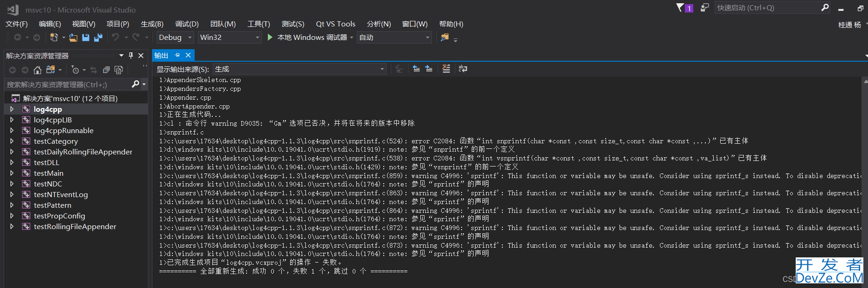The height and width of the screenshot is (288, 868).
Task: Select the testNDC project
Action: click(x=48, y=184)
